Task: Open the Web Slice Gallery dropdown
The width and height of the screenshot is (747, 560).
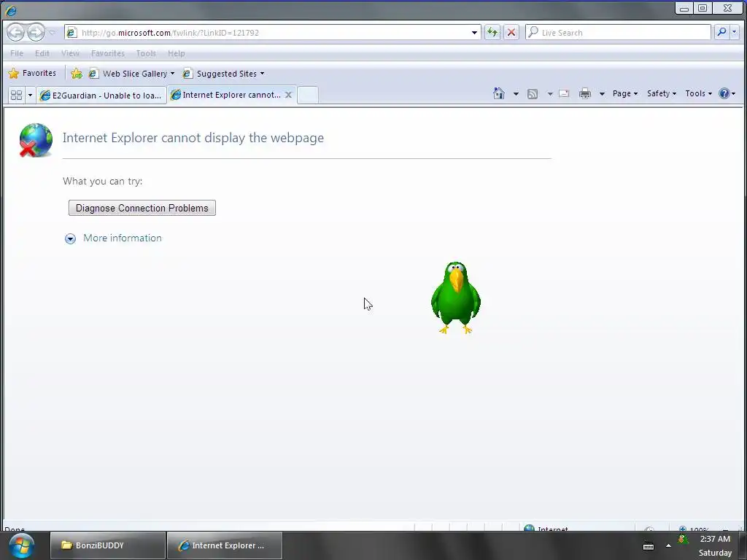Action: click(132, 74)
